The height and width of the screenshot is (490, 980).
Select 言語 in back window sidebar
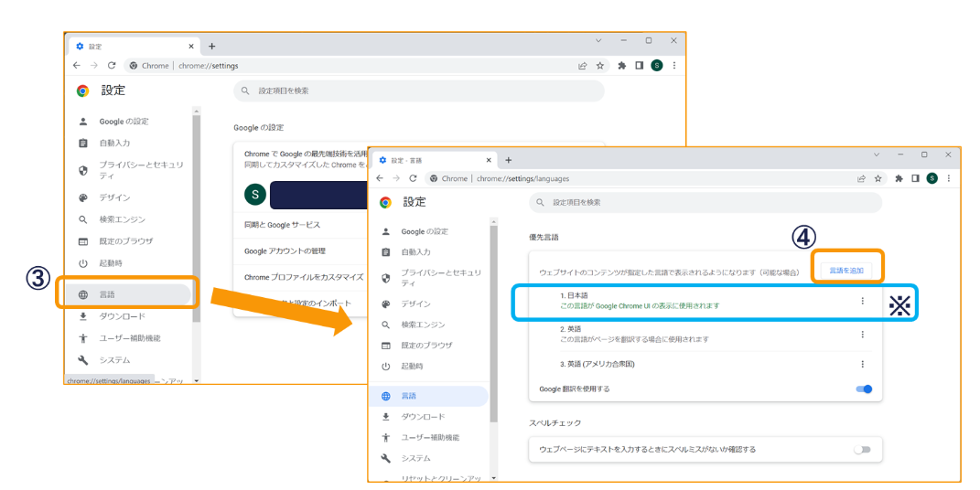128,294
